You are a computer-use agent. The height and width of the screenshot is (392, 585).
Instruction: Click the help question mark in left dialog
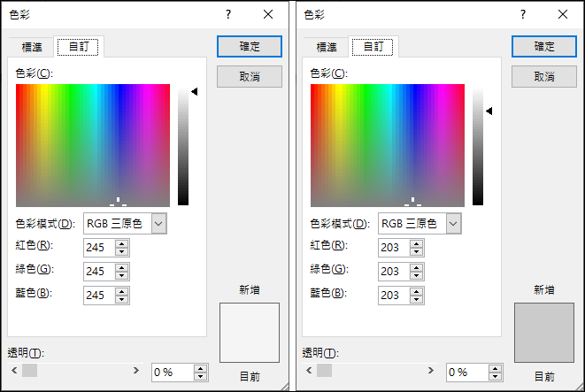[228, 14]
